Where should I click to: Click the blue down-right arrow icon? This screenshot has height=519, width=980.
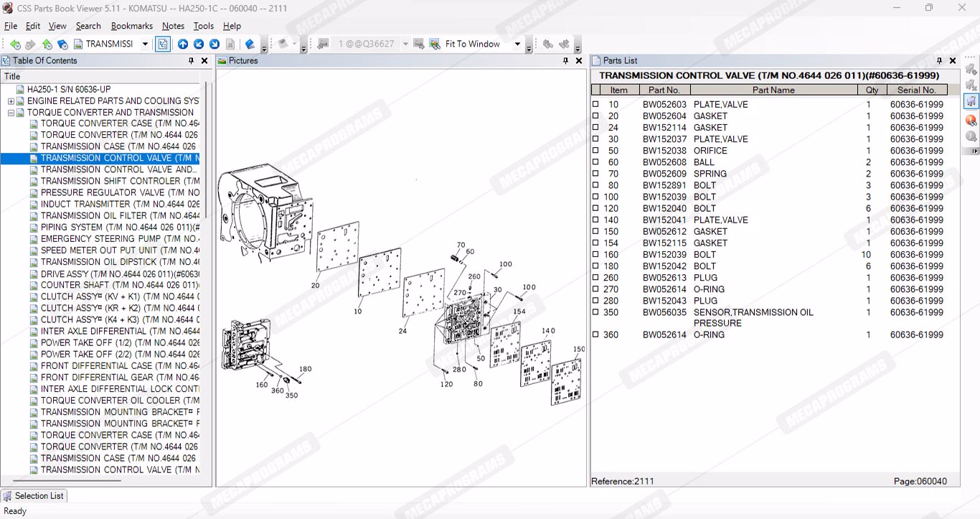point(214,45)
